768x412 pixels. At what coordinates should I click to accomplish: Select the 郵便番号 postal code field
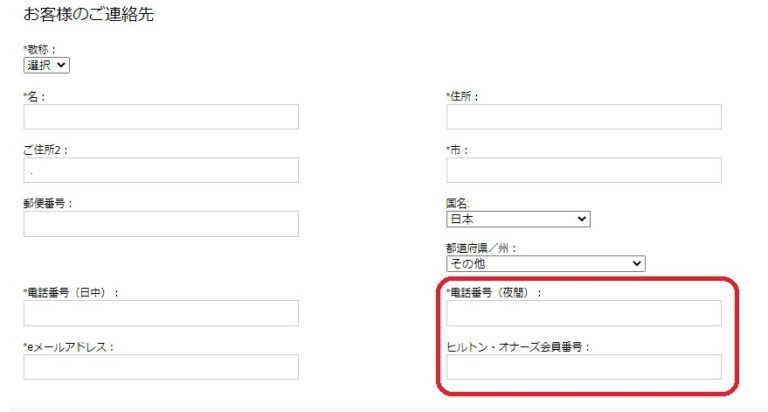tap(161, 224)
